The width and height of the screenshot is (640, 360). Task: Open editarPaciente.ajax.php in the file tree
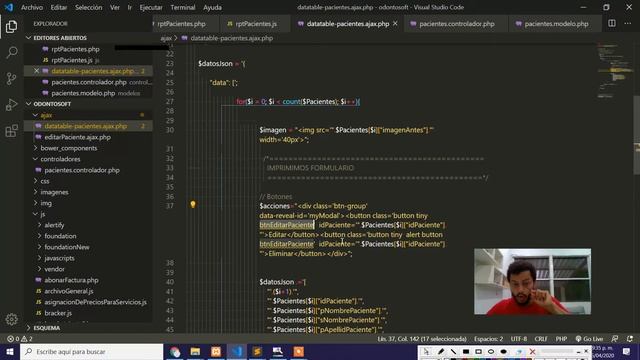pos(77,137)
